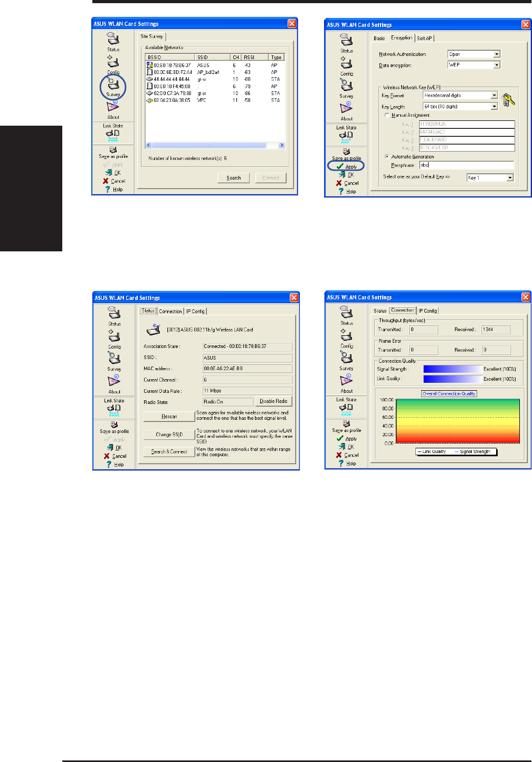Click the BSSID column header
Image resolution: width=532 pixels, height=762 pixels.
[x=170, y=57]
